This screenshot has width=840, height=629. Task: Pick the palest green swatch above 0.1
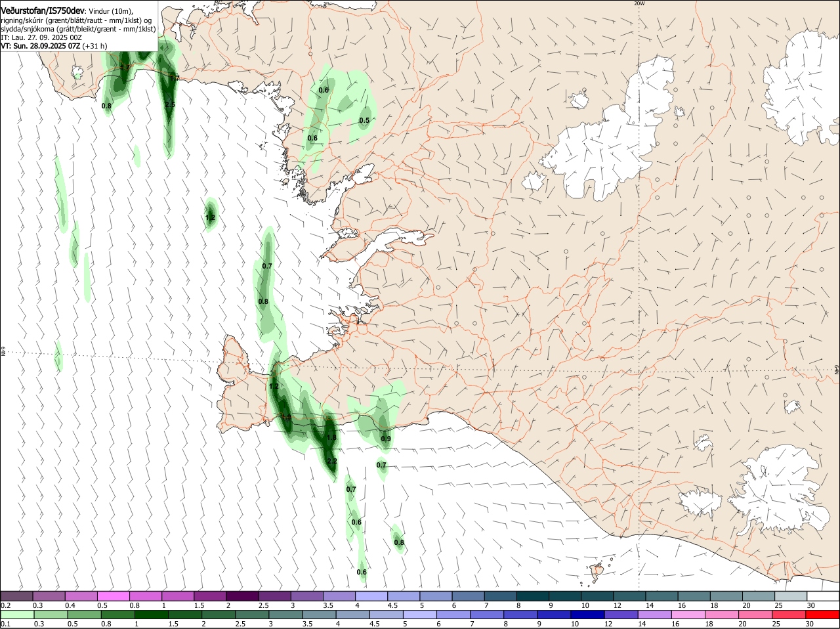point(16,615)
